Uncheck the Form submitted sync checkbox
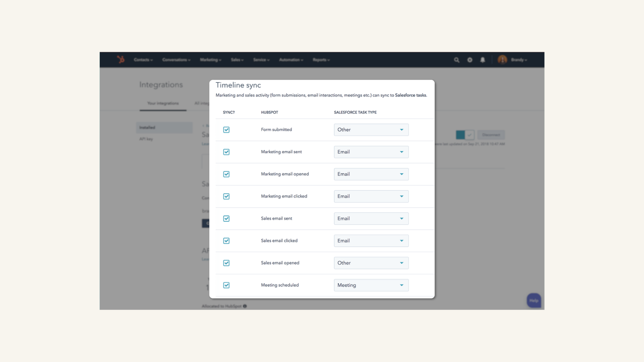The height and width of the screenshot is (362, 644). point(226,130)
